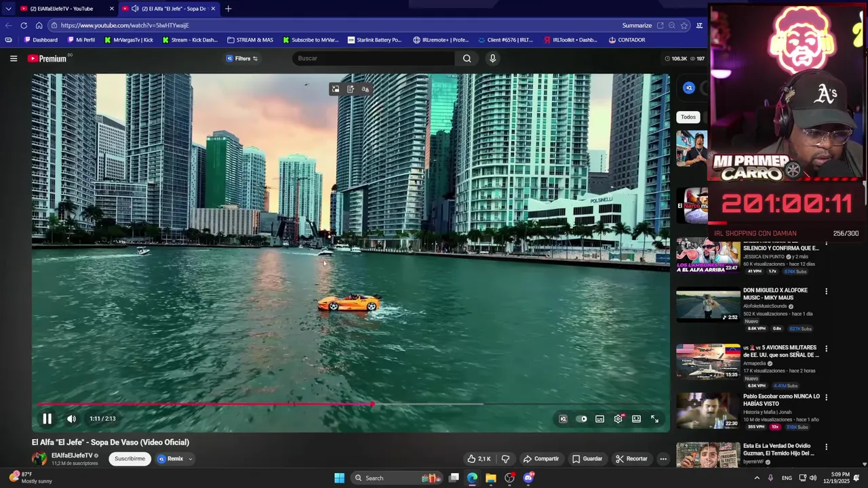Open the ElAlfaElJefeTV channel avatar
868x488 pixels.
tap(40, 459)
